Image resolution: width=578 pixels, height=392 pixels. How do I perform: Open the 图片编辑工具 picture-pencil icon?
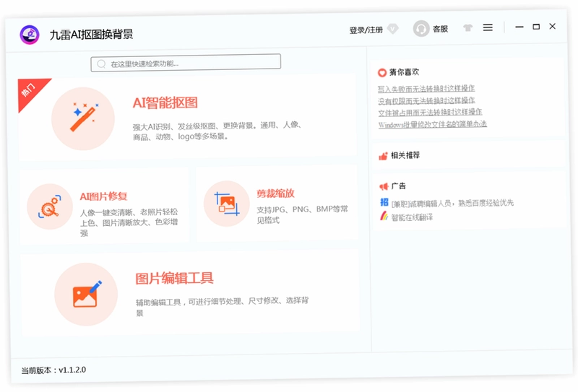click(x=86, y=295)
